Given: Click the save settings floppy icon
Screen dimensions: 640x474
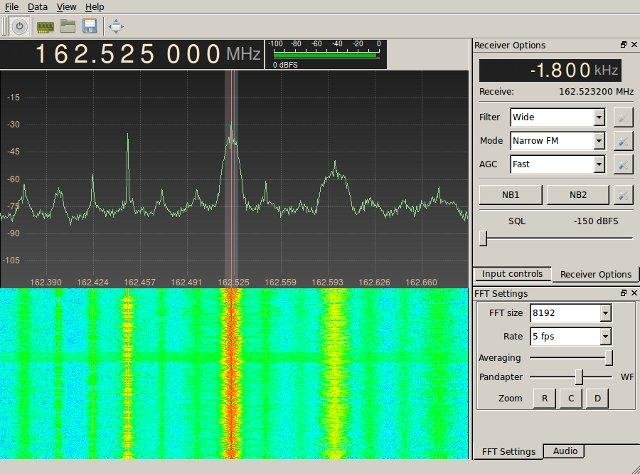Looking at the screenshot, I should [x=90, y=26].
